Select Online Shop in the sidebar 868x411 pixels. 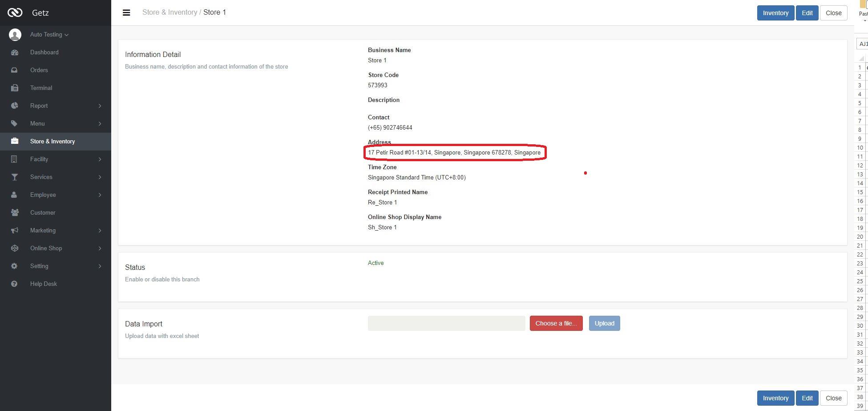[46, 248]
